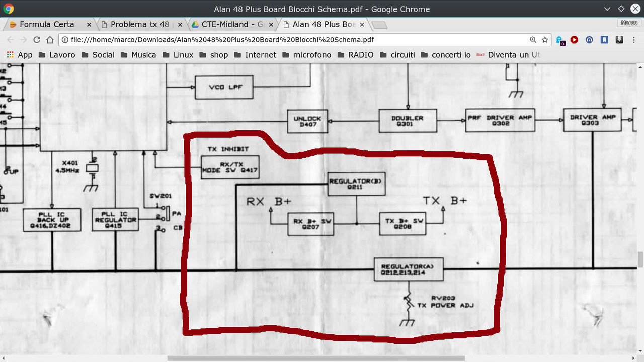644x362 pixels.
Task: Switch to the CTE-Midland tab
Action: pyautogui.click(x=232, y=24)
